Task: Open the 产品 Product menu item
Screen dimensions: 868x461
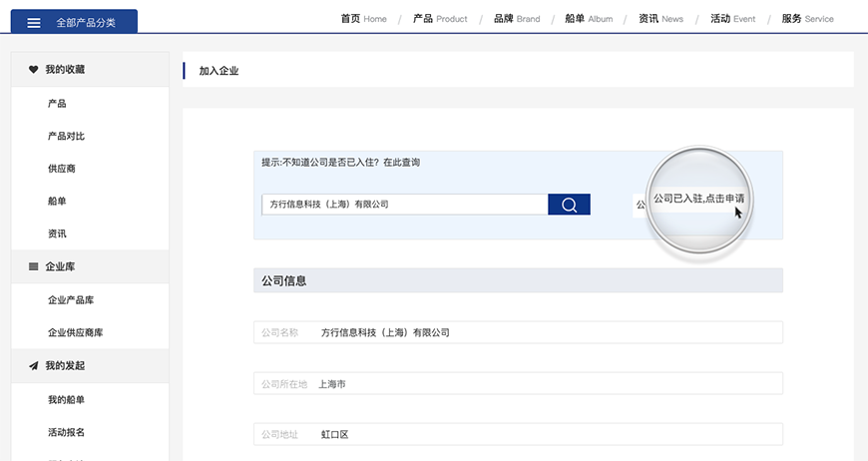Action: tap(440, 19)
